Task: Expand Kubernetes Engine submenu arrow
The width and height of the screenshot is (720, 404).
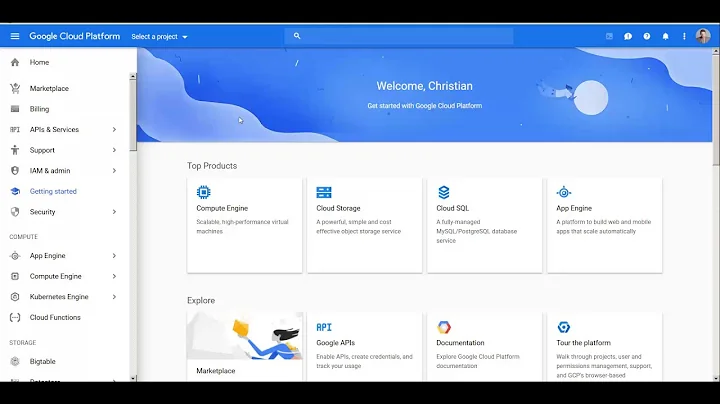Action: [114, 297]
